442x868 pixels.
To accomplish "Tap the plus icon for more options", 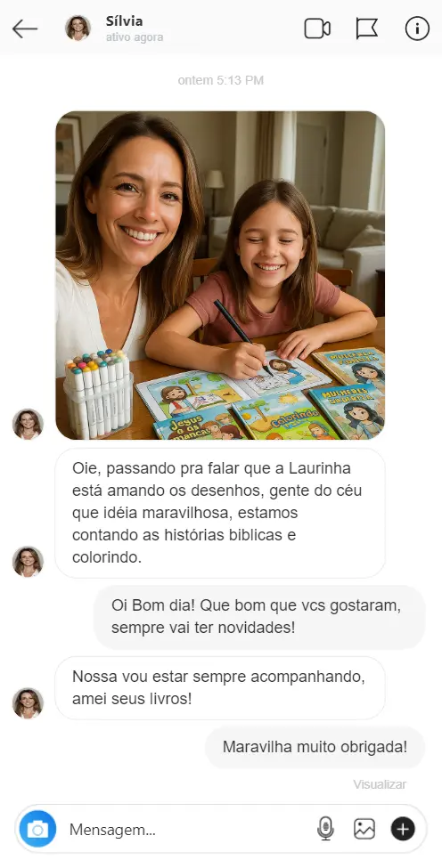I will coord(403,829).
